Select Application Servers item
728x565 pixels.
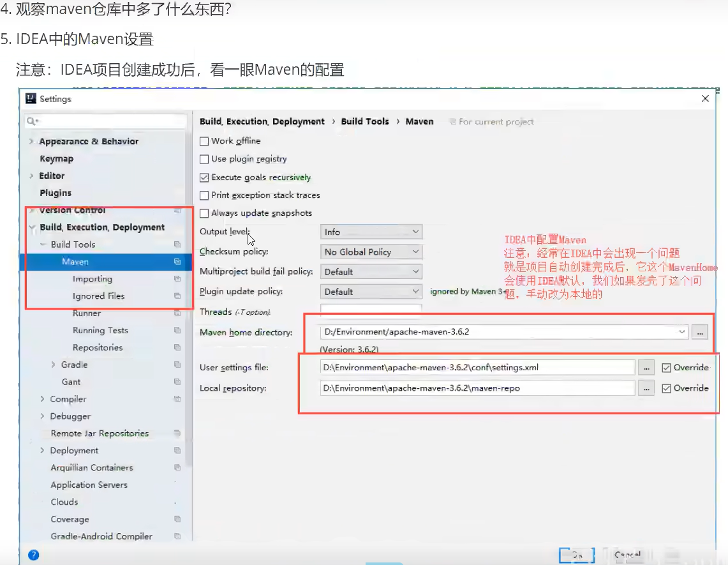89,485
